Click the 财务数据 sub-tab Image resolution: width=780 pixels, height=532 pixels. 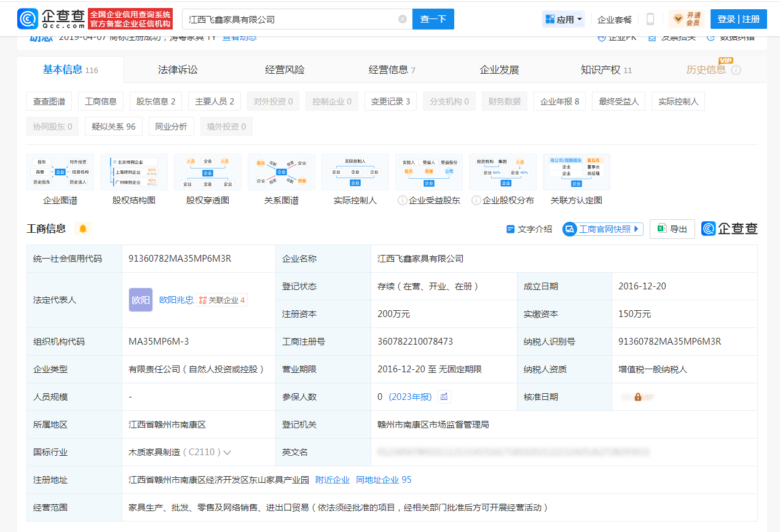click(505, 101)
